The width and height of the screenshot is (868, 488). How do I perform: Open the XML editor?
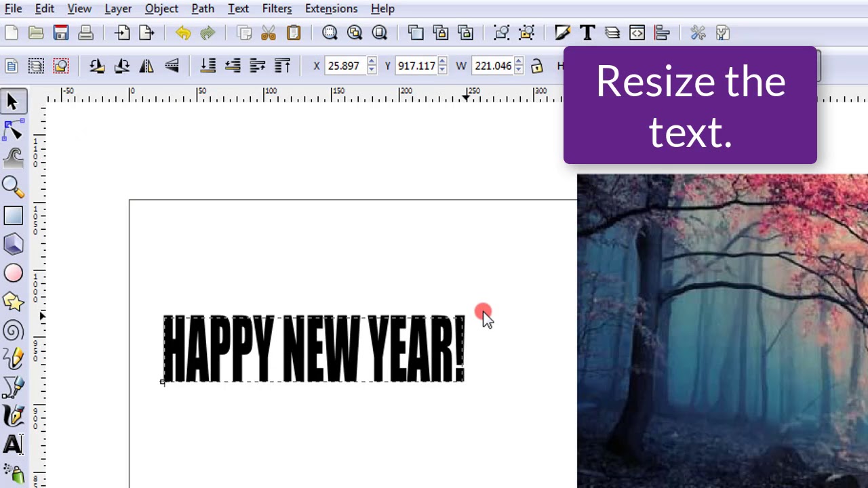click(x=637, y=33)
